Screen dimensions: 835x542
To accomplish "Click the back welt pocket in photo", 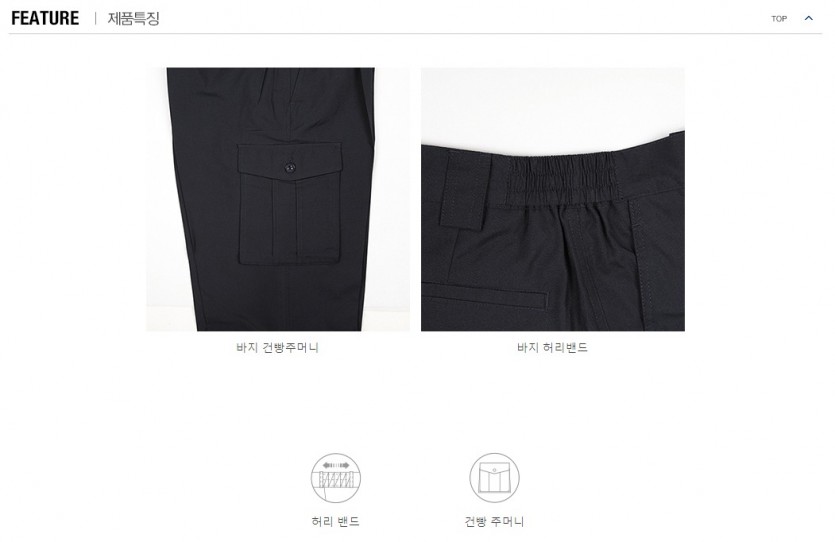I will 485,296.
